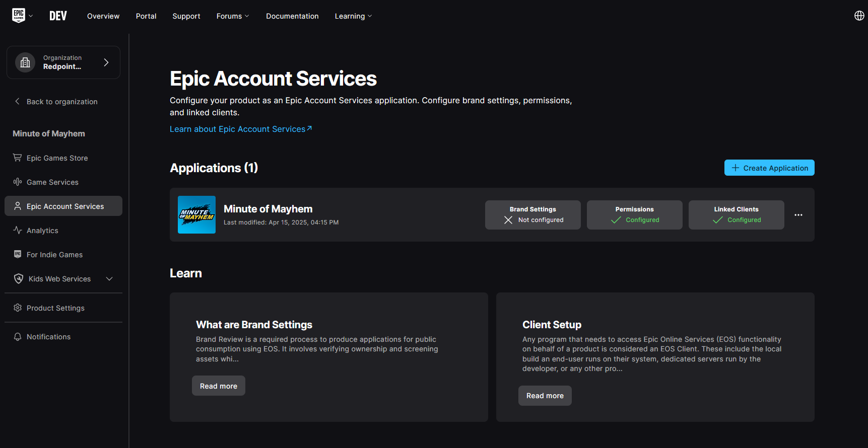The height and width of the screenshot is (448, 868).
Task: Click the Analytics pulse icon
Action: click(x=18, y=230)
